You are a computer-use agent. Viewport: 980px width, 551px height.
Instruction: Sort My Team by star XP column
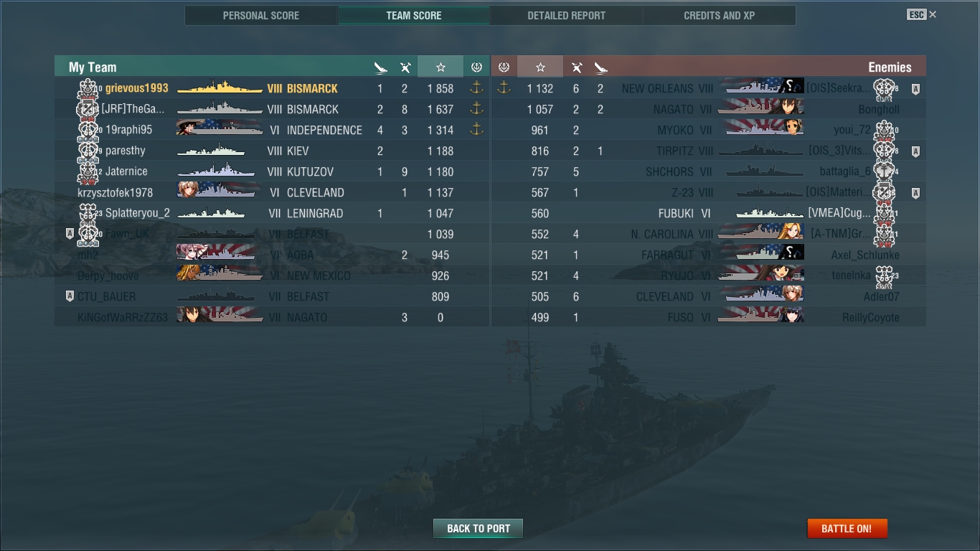440,67
